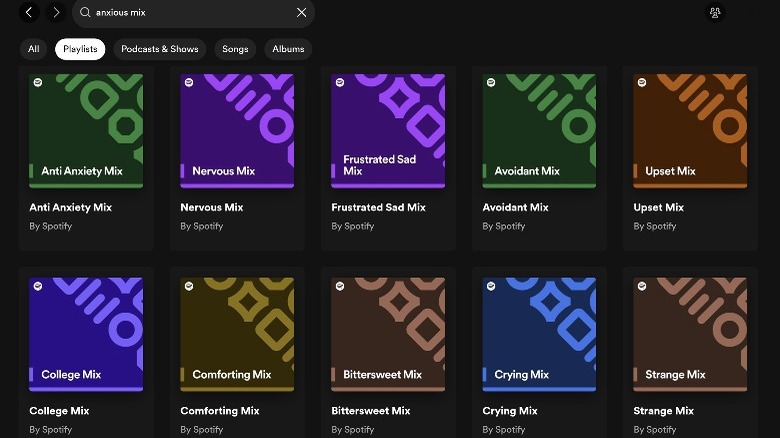Open the Nervous Mix title link

212,207
